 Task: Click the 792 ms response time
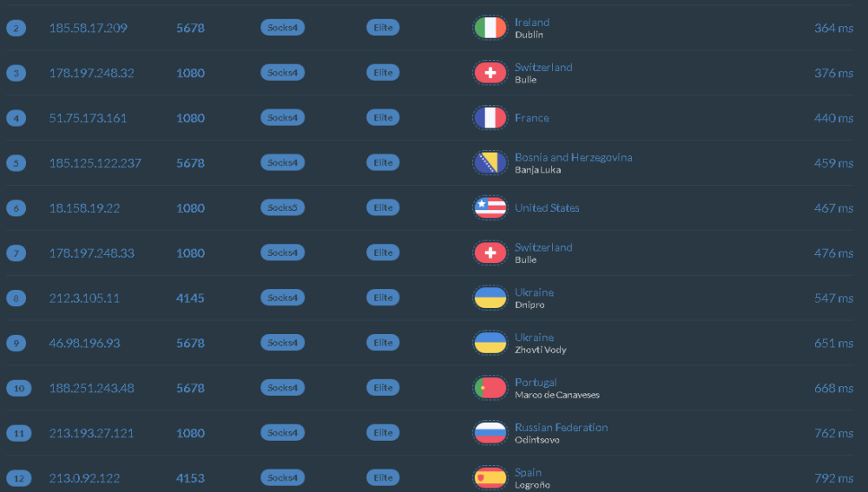(x=833, y=478)
